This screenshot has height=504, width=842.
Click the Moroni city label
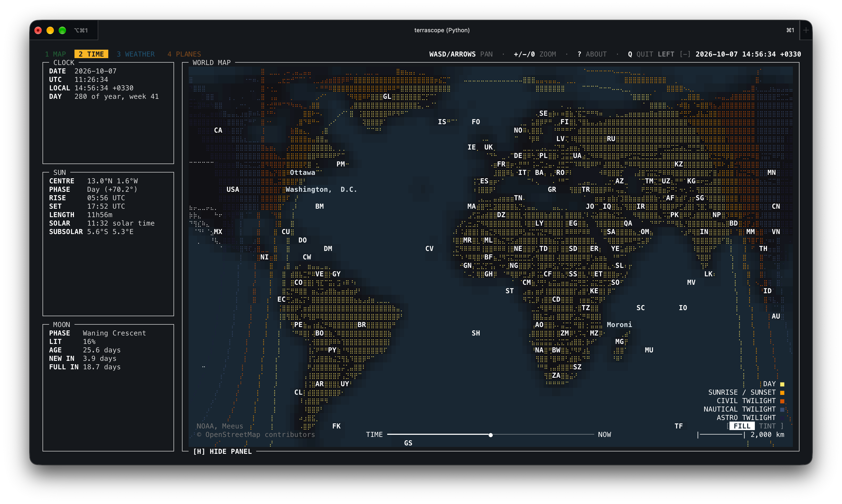(x=619, y=324)
